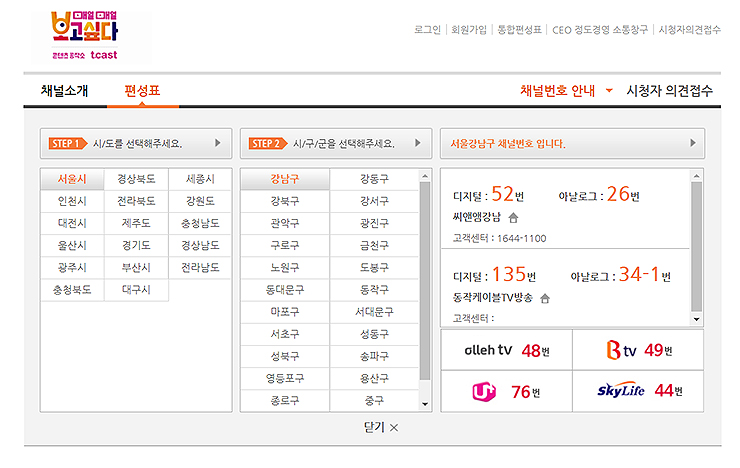Select 세종시 region

coord(200,179)
